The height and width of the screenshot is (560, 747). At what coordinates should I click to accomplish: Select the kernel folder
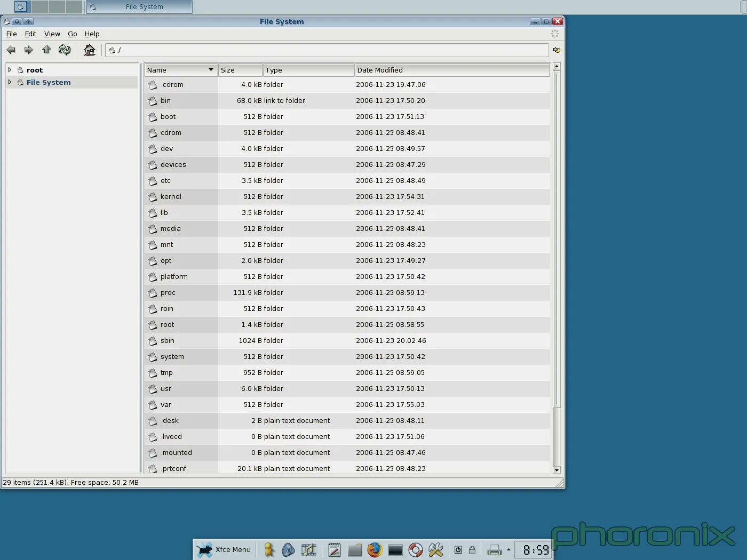tap(347, 197)
